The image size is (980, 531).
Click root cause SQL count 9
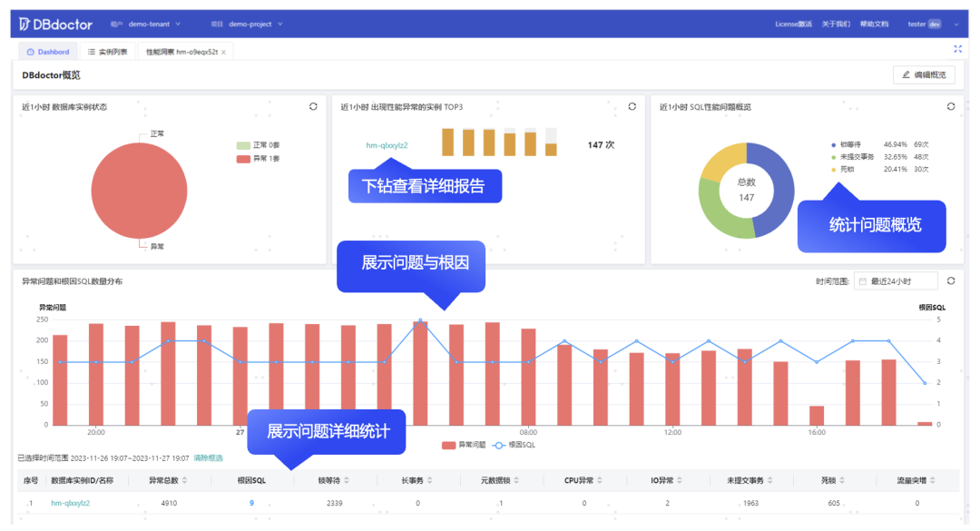tap(251, 504)
